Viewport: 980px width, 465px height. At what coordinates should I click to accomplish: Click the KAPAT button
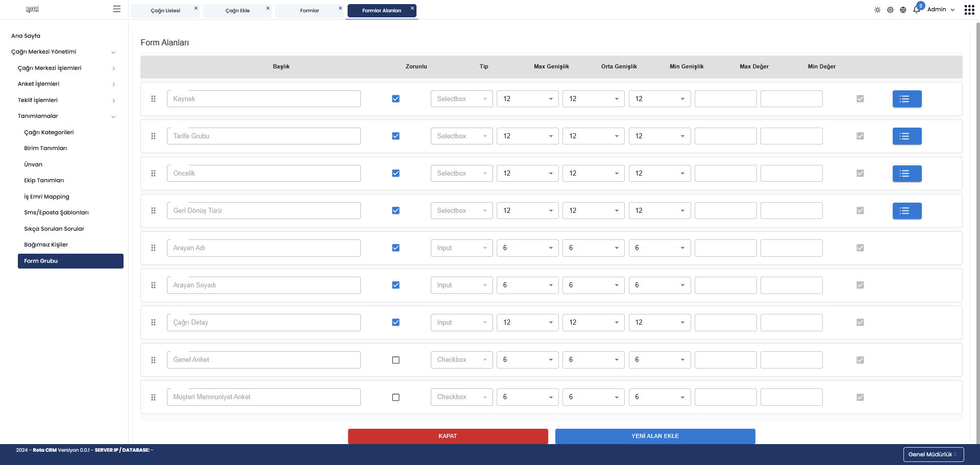coord(448,436)
